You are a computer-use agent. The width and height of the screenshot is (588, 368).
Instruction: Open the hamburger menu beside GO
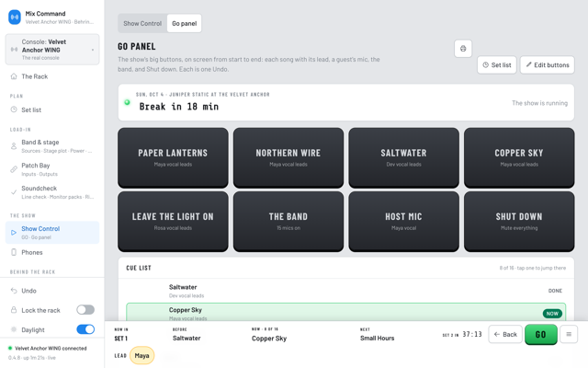pyautogui.click(x=569, y=334)
